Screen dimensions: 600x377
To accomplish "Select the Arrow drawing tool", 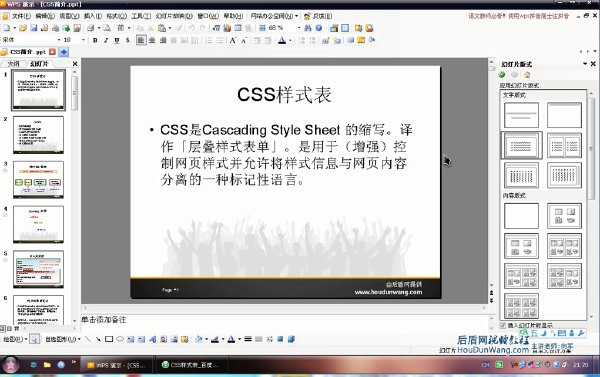I will point(98,339).
